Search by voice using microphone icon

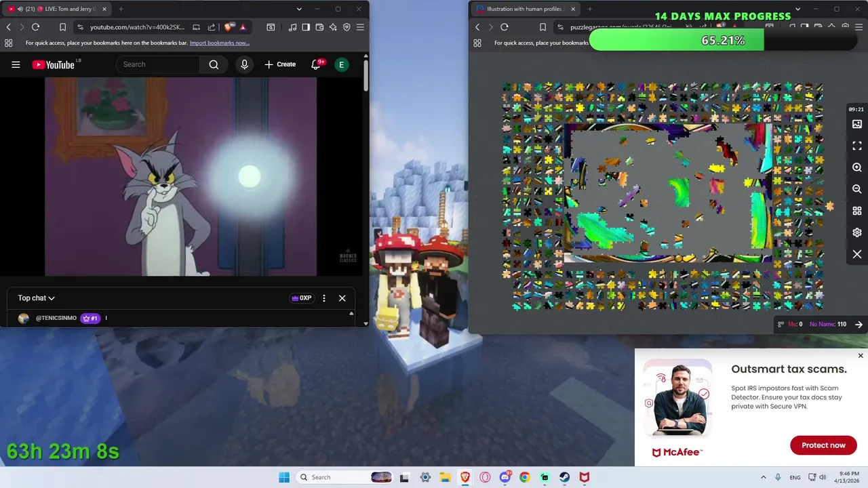point(244,64)
